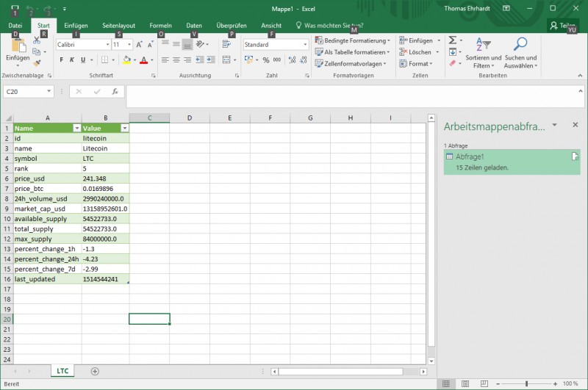Switch to the Seitenlayout tab
Image resolution: width=588 pixels, height=390 pixels.
click(118, 26)
